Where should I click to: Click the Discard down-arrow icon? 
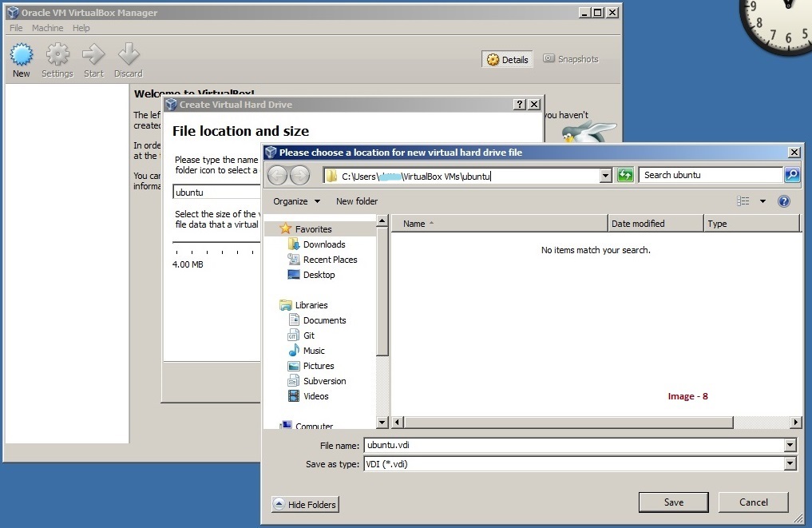tap(129, 54)
